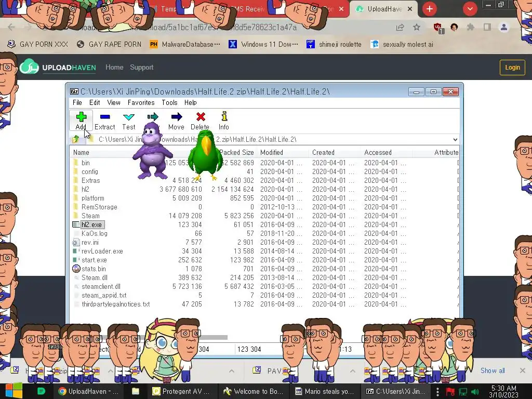
Task: Select the steam_appid.txt file
Action: (x=104, y=295)
